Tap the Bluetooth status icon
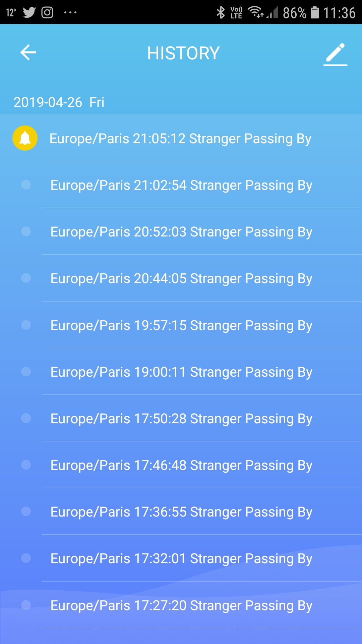This screenshot has height=644, width=362. 221,13
